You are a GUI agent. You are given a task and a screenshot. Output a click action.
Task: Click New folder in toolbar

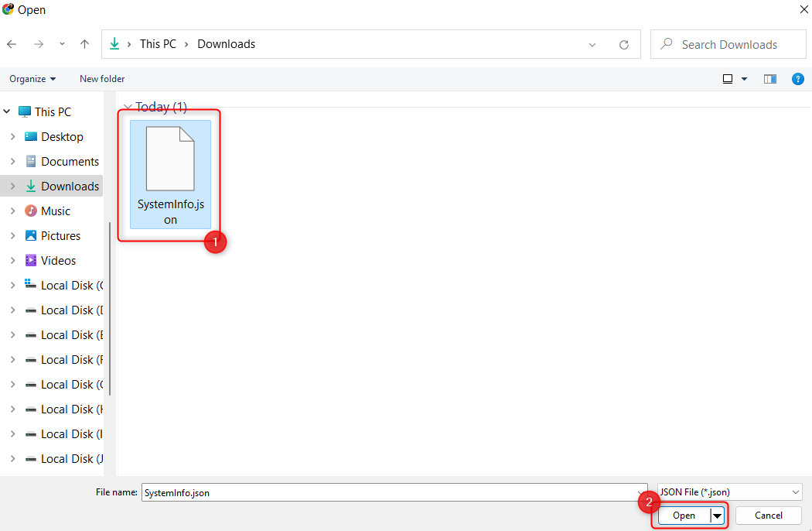[x=102, y=79]
